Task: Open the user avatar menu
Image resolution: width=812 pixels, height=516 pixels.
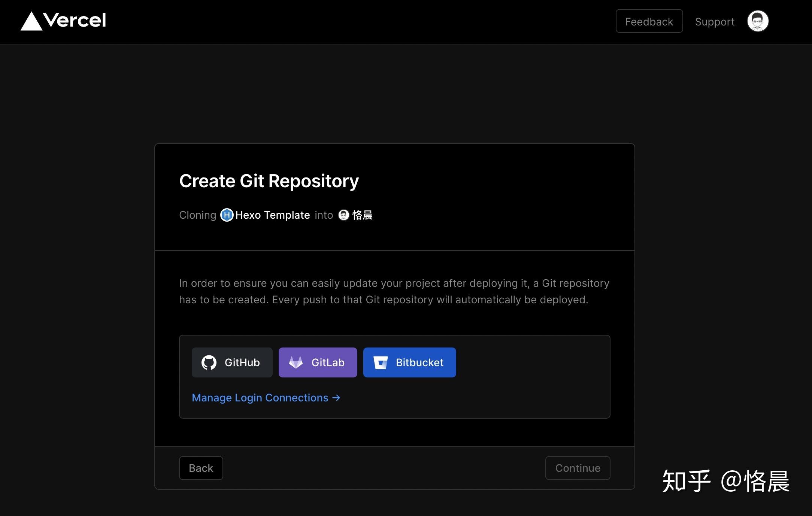Action: (x=757, y=21)
